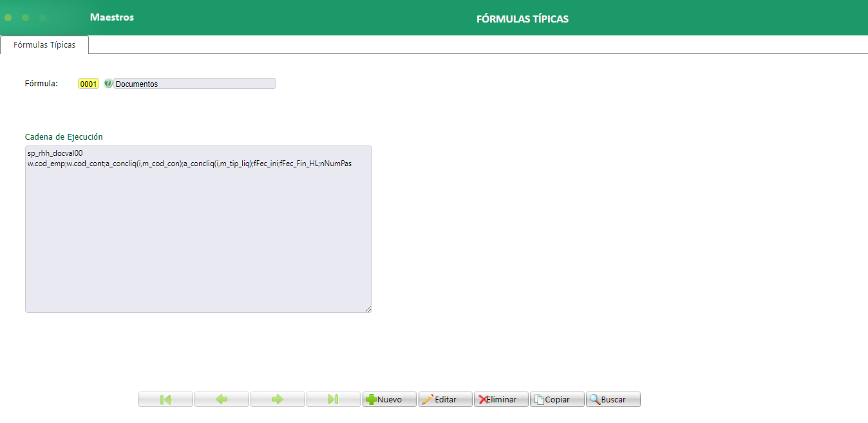868x423 pixels.
Task: Click the parameter line starting w.cod_emp
Action: tap(189, 164)
